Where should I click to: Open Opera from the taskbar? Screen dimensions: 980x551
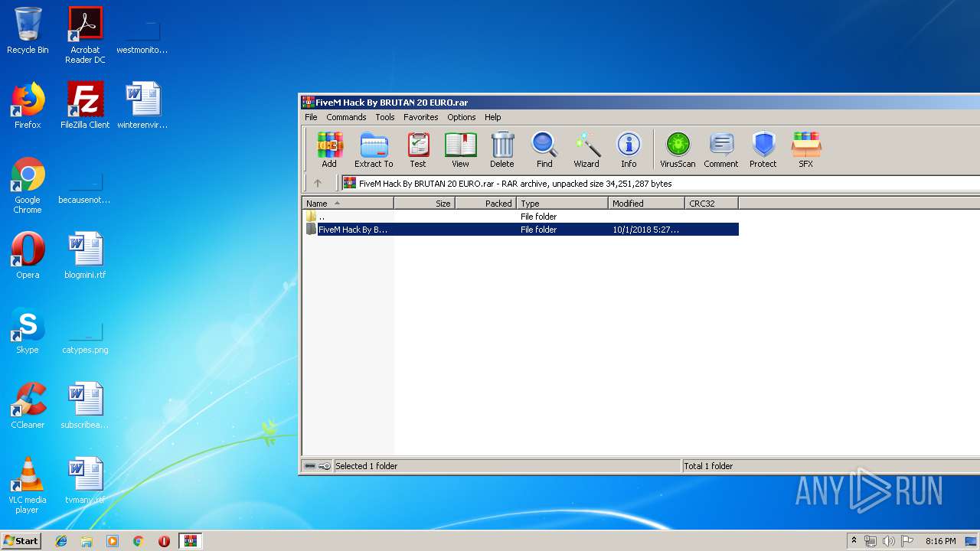pos(164,541)
